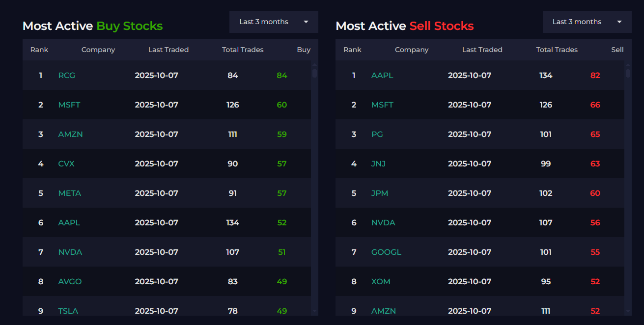Open the TSLA company link
This screenshot has height=325, width=644.
tap(68, 311)
